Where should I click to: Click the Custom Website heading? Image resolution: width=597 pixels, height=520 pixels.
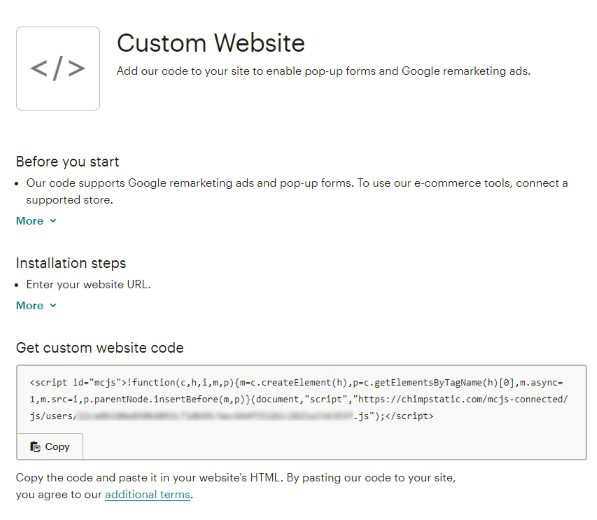click(x=211, y=43)
